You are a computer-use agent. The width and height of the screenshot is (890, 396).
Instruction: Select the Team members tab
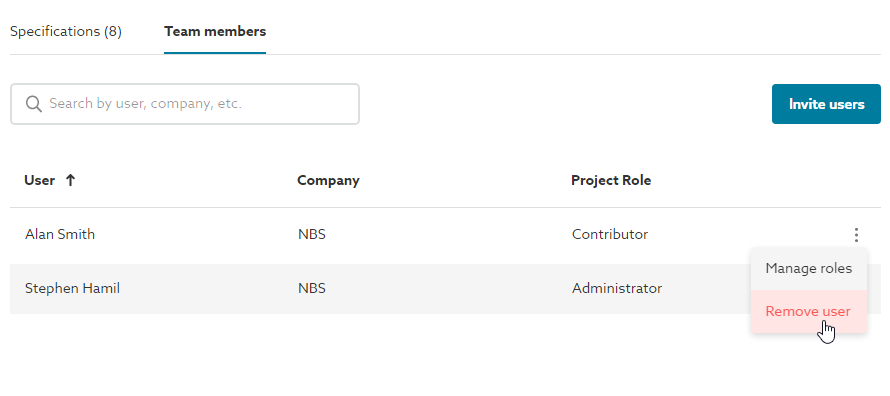[x=215, y=31]
